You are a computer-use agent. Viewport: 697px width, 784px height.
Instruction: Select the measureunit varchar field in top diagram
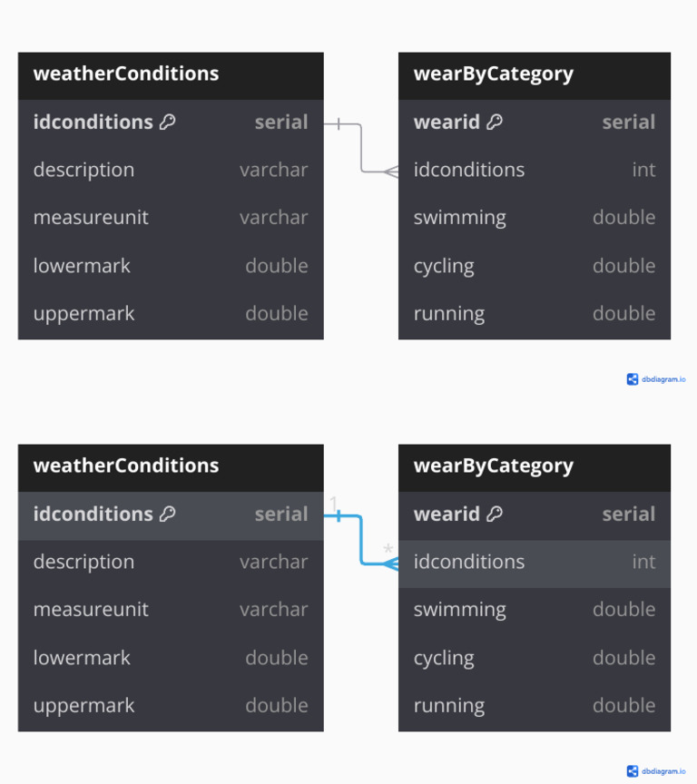171,218
